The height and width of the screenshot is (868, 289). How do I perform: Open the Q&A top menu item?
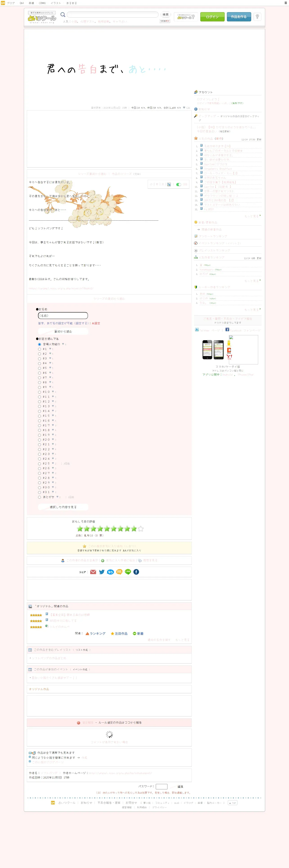tap(22, 3)
